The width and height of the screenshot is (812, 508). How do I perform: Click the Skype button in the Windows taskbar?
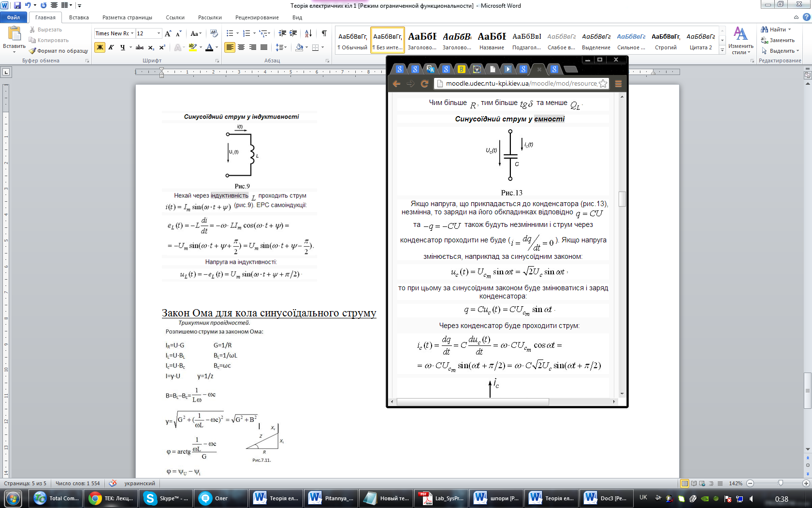tap(166, 498)
